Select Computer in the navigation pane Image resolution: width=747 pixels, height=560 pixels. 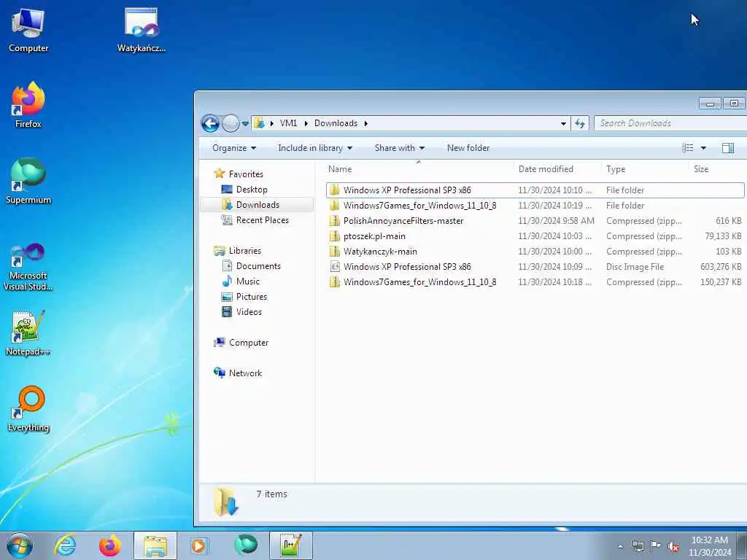tap(249, 343)
